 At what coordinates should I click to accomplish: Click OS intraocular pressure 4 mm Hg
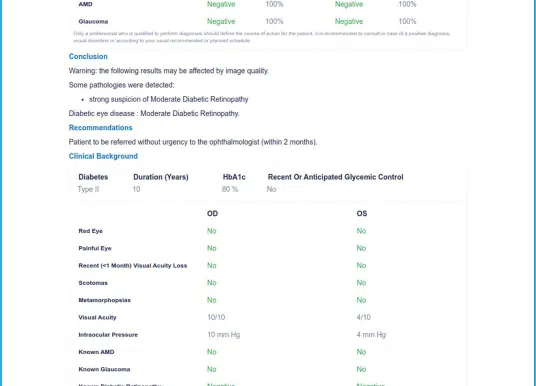click(x=371, y=335)
